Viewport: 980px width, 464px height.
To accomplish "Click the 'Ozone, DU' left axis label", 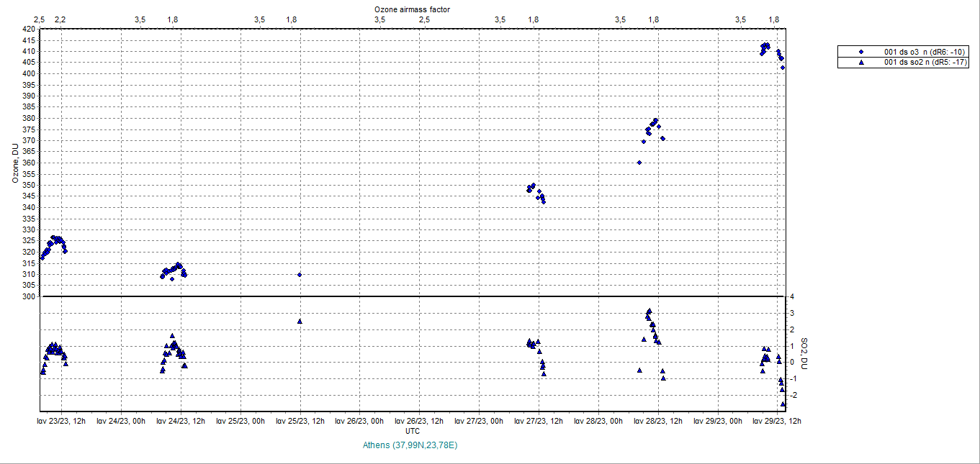I will [14, 163].
